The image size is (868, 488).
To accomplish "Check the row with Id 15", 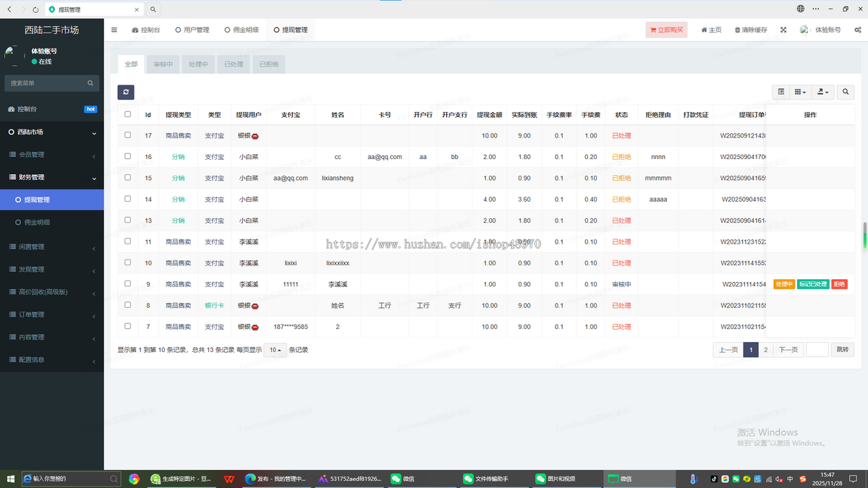I will pos(128,178).
